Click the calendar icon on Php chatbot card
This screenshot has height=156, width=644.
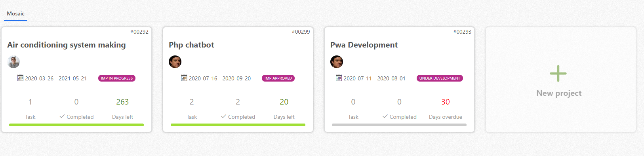pyautogui.click(x=184, y=78)
